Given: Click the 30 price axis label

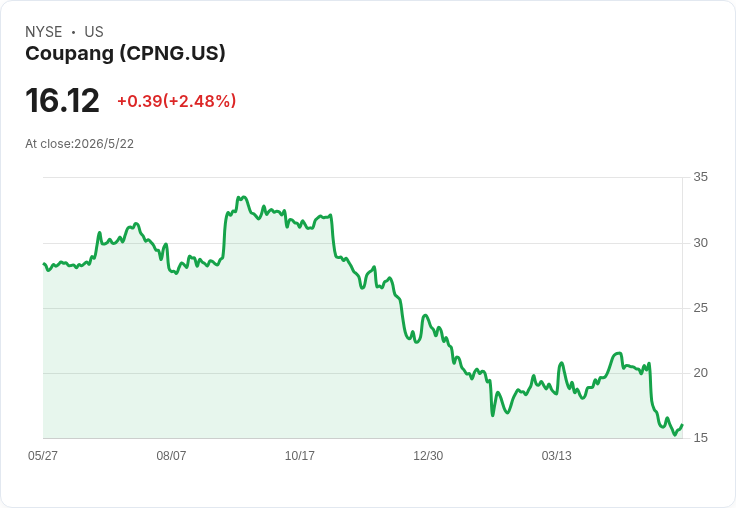Looking at the screenshot, I should pyautogui.click(x=700, y=243).
